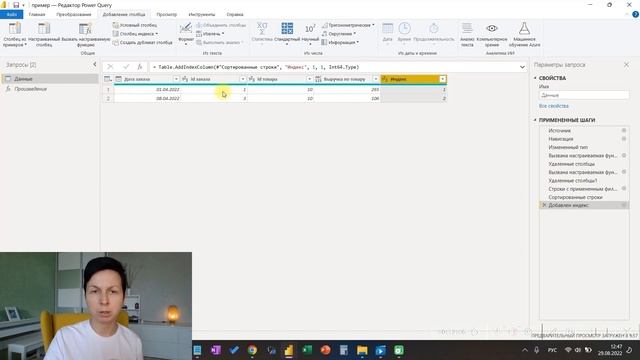Open help question mark icon
Viewport: 640px width, 360px height.
635,14
